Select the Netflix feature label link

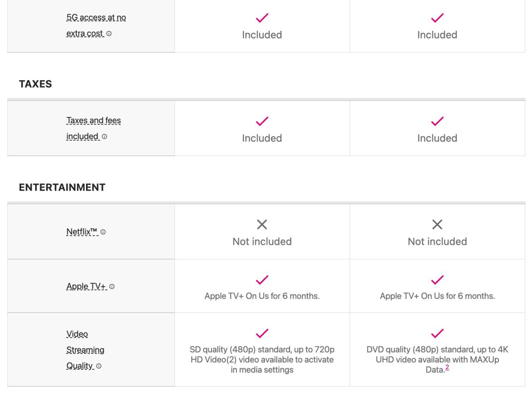[x=82, y=231]
